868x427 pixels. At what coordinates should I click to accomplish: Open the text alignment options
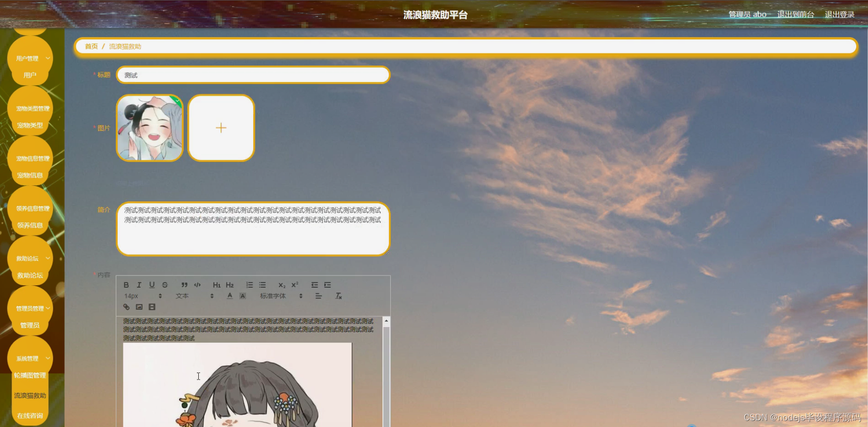pyautogui.click(x=319, y=296)
